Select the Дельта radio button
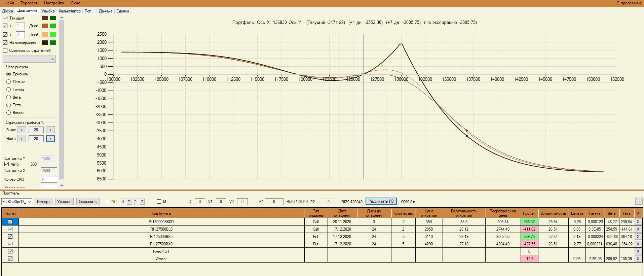This screenshot has height=276, width=644. click(9, 82)
